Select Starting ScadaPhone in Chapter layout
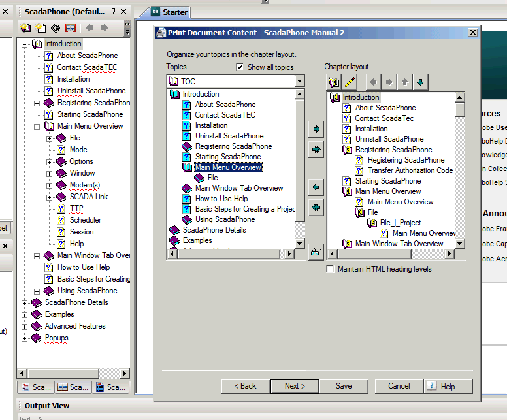 click(x=388, y=181)
